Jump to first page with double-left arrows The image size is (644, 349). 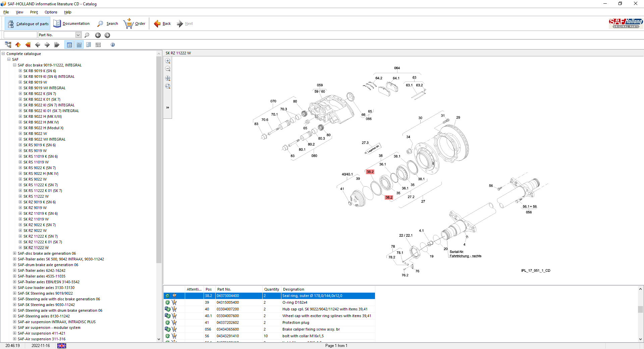pos(28,45)
